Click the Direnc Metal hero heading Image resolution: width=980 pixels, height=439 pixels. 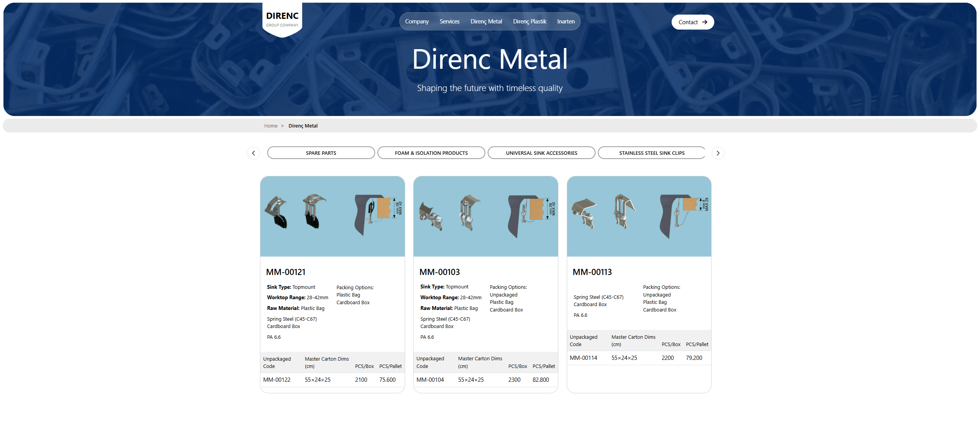[x=490, y=60]
